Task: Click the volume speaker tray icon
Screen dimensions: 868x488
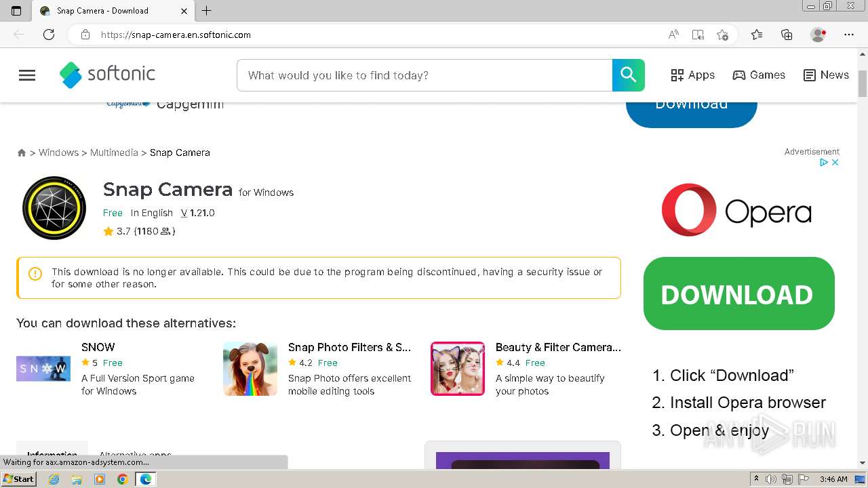Action: 771,479
